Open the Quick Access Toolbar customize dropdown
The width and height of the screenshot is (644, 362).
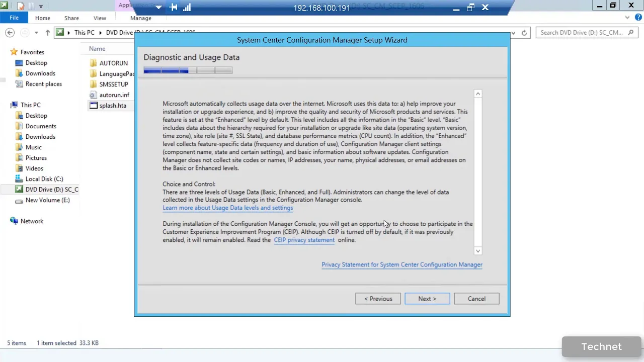tap(41, 6)
